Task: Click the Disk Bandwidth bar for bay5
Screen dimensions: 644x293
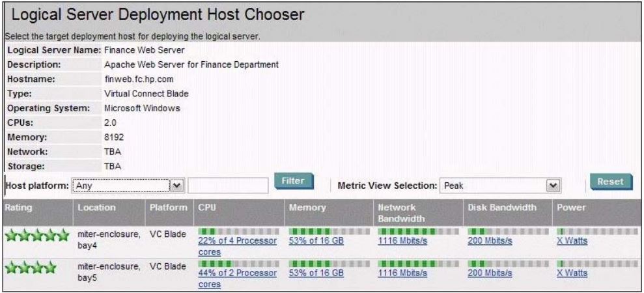Action: pyautogui.click(x=508, y=264)
